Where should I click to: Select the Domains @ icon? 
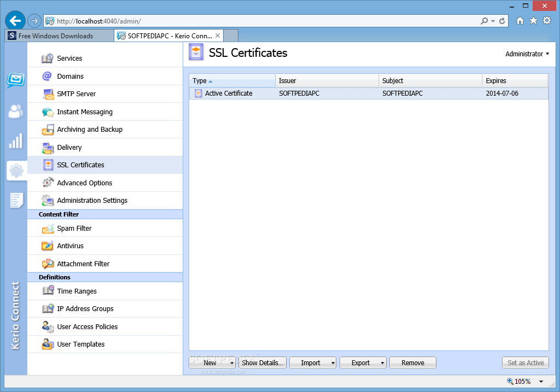tap(47, 76)
